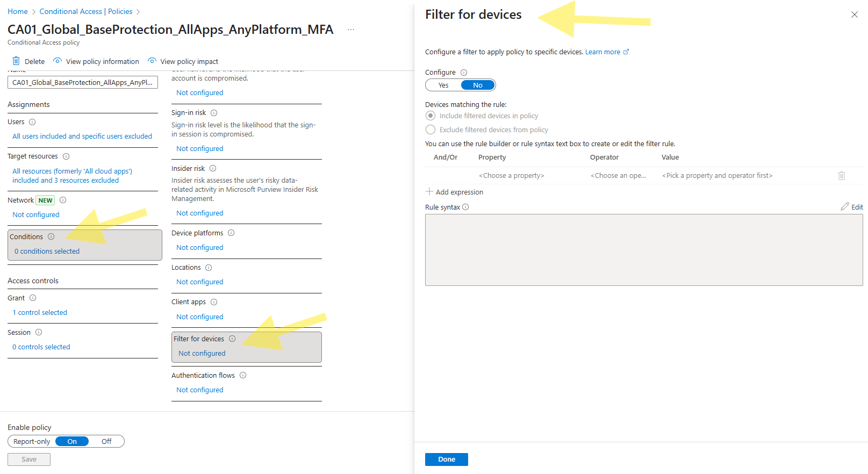The width and height of the screenshot is (868, 474).
Task: Open the ellipsis menu beside policy title
Action: pos(351,30)
